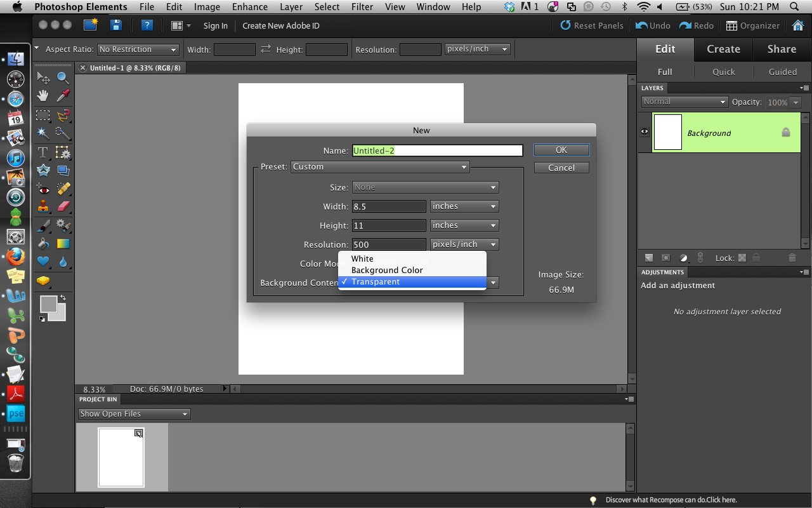Click OK in the New dialog
The image size is (812, 508).
coord(561,150)
